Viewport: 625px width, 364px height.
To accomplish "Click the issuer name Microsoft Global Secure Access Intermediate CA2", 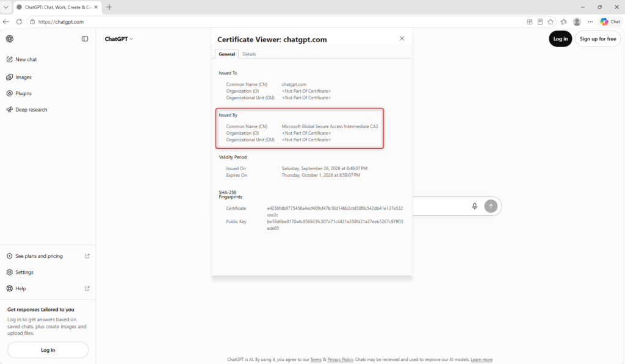I will point(330,127).
